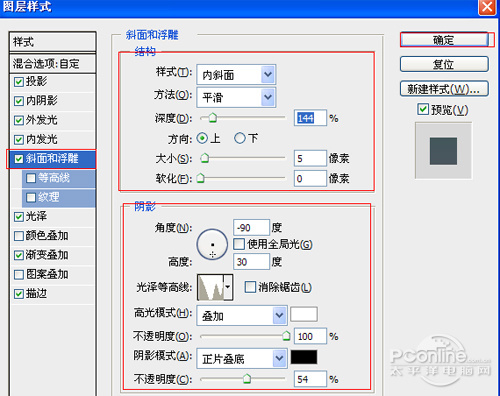This screenshot has width=500, height=396.
Task: Toggle the 描边 checkbox
Action: pyautogui.click(x=19, y=294)
